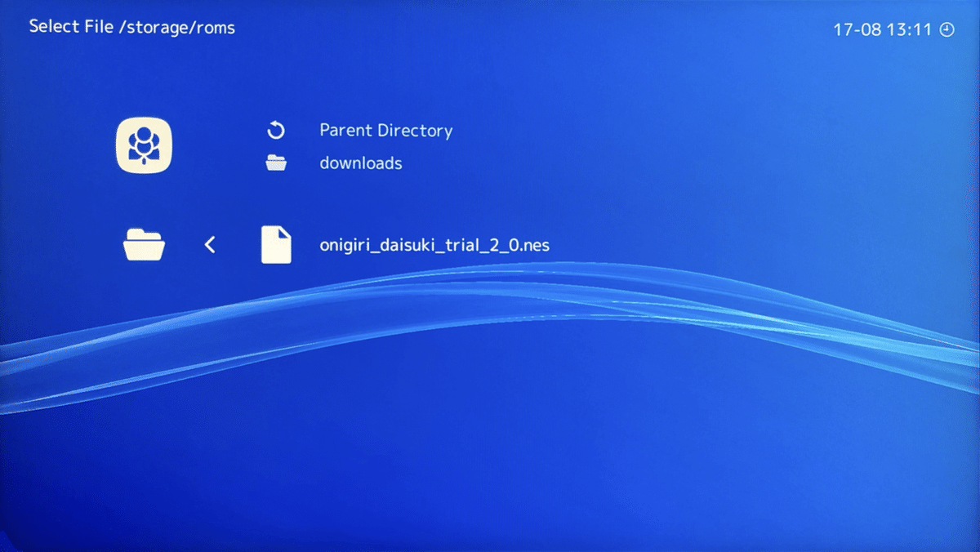This screenshot has width=980, height=552.
Task: Click the file icon for the .nes ROM
Action: click(x=276, y=244)
